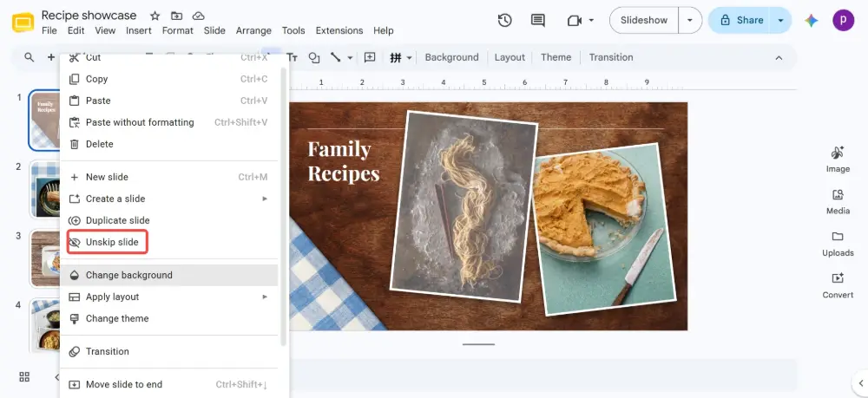Check cloud save status icon
This screenshot has height=398, width=868.
[x=198, y=16]
